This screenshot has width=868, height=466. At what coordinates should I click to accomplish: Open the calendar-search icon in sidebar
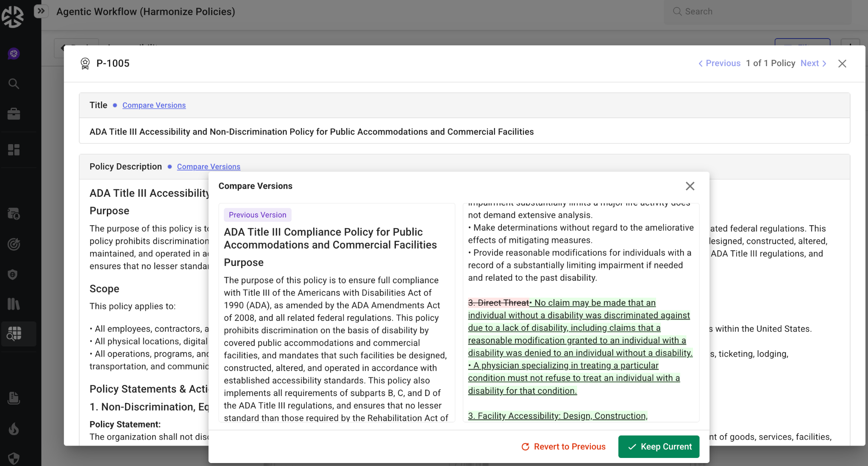point(14,214)
